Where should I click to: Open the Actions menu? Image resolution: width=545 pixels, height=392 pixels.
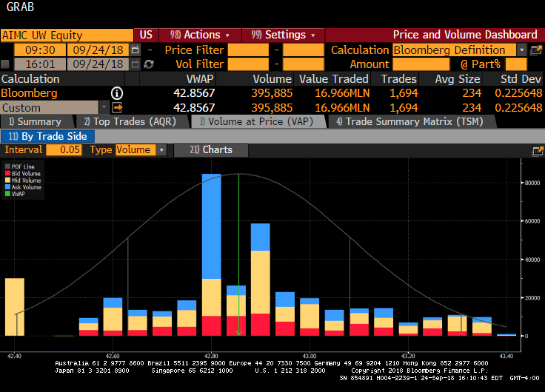click(200, 35)
